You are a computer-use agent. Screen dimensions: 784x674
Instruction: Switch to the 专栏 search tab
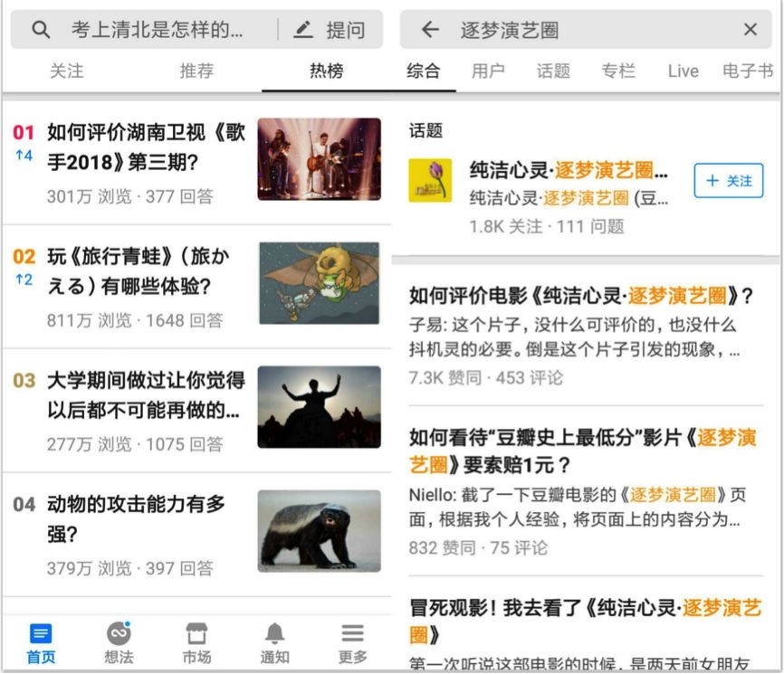(620, 71)
